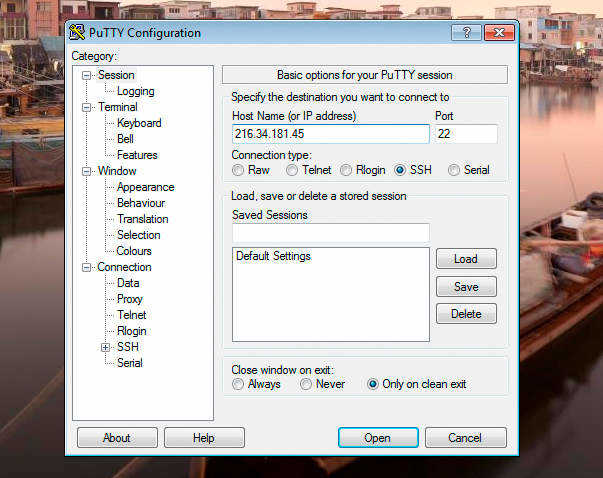Open the Rlogin category in tree
The image size is (603, 478).
132,331
